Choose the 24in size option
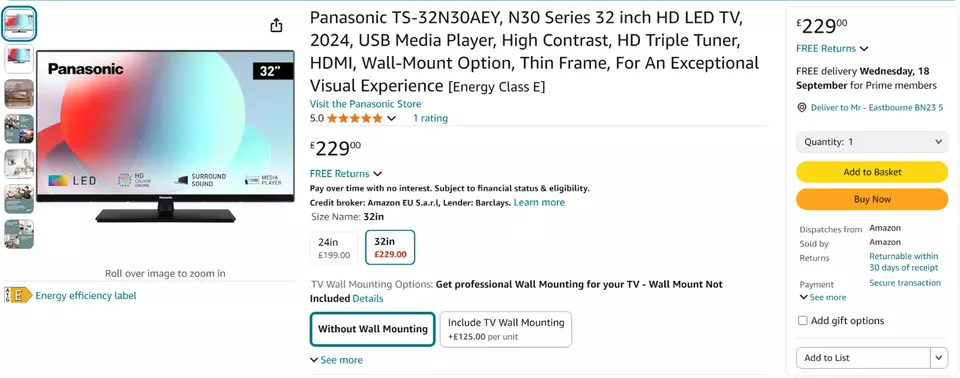 334,248
